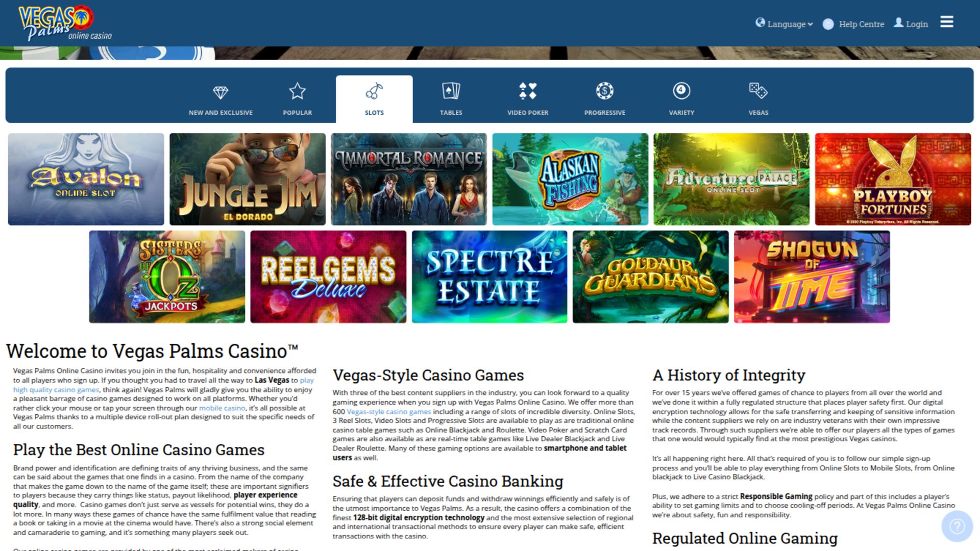Expand the Language dropdown
This screenshot has width=980, height=551.
[x=783, y=24]
